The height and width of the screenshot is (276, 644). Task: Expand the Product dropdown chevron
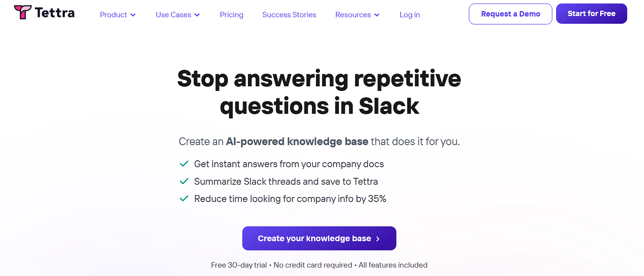click(x=133, y=15)
